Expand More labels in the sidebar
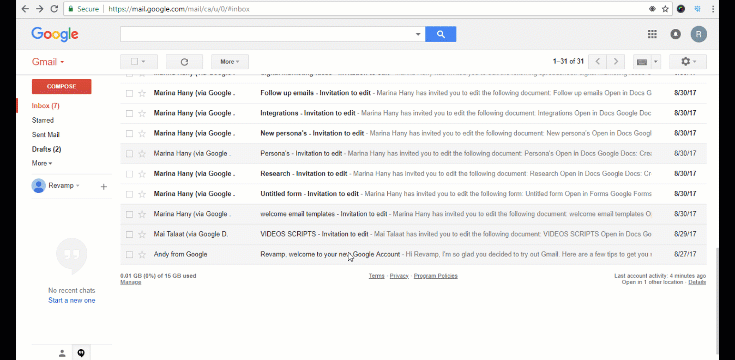This screenshot has width=735, height=360. tap(42, 163)
